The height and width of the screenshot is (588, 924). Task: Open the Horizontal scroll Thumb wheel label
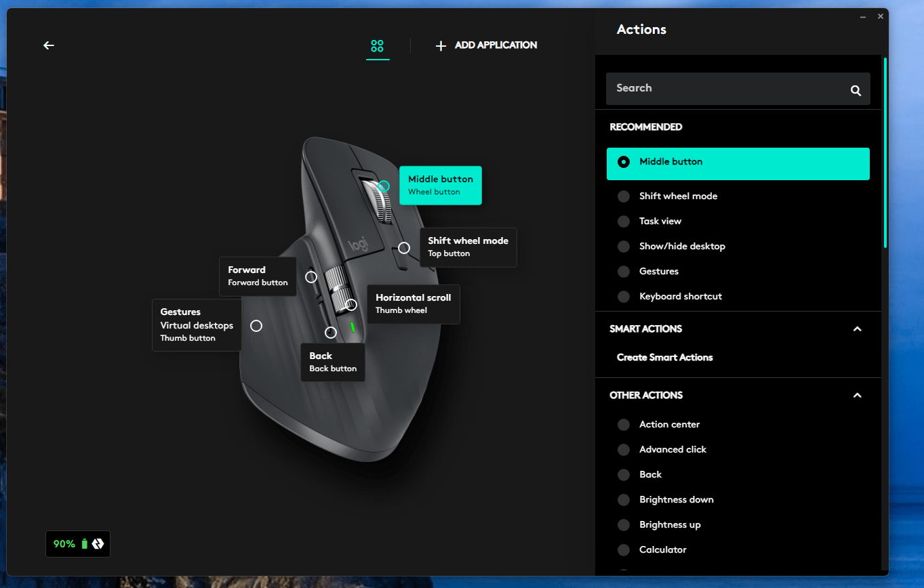413,303
